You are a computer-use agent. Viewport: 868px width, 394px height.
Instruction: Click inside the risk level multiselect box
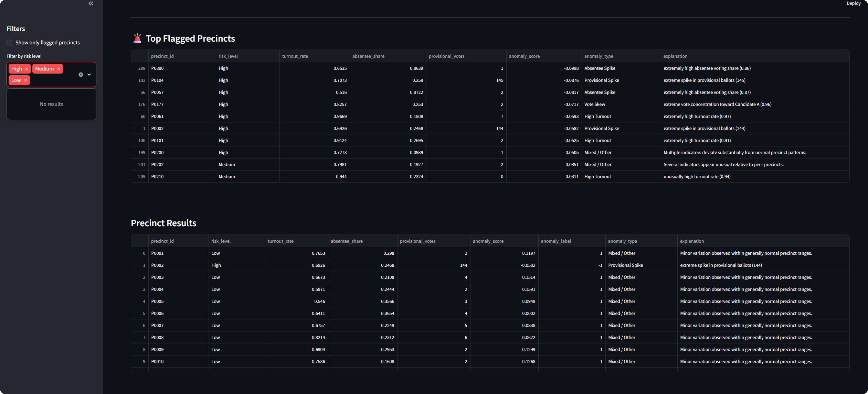pyautogui.click(x=52, y=80)
